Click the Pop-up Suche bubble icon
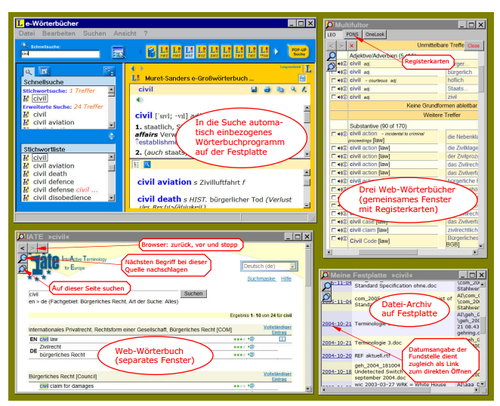The width and height of the screenshot is (500, 406). [x=298, y=52]
